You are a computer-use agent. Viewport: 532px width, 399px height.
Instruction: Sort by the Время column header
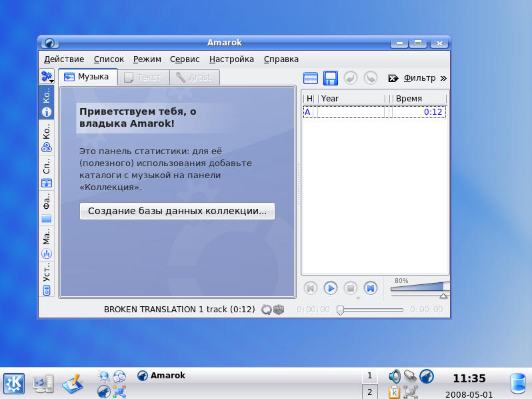click(419, 99)
